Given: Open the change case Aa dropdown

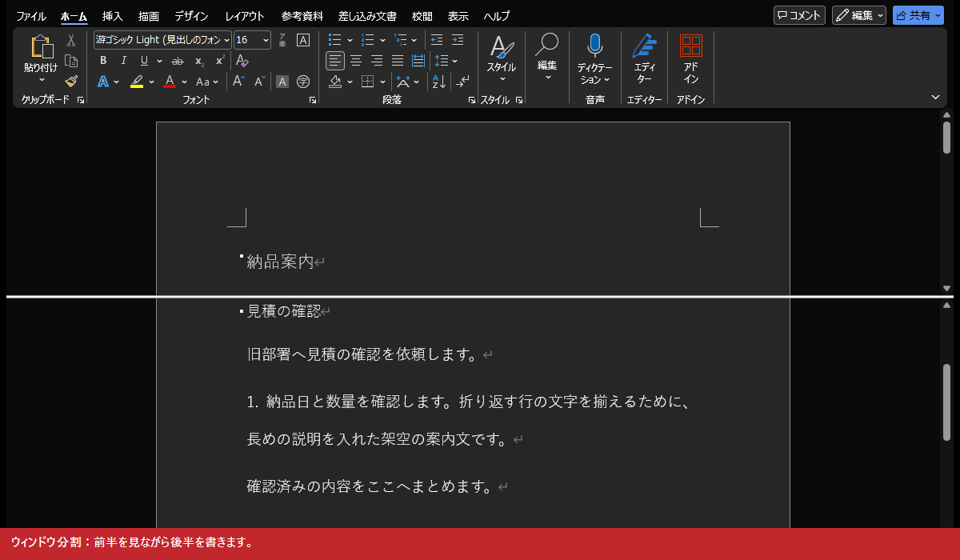Looking at the screenshot, I should (x=206, y=81).
